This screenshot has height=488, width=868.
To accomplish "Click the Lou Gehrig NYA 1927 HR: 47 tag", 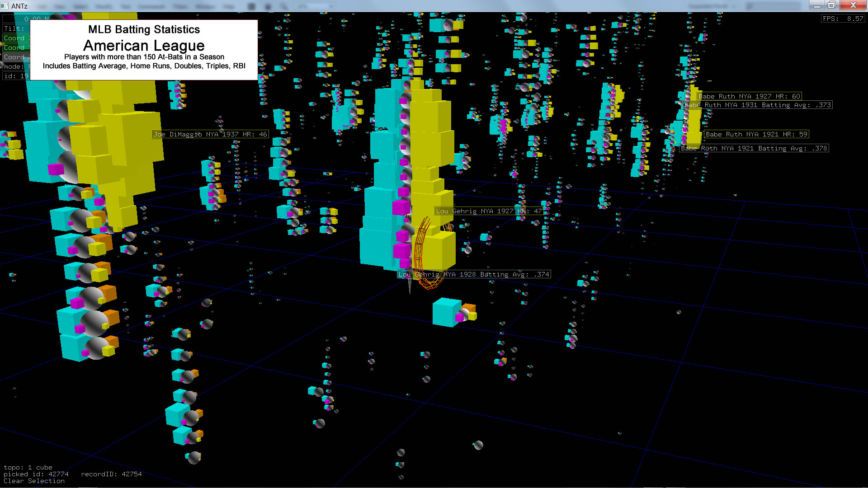I will (488, 211).
